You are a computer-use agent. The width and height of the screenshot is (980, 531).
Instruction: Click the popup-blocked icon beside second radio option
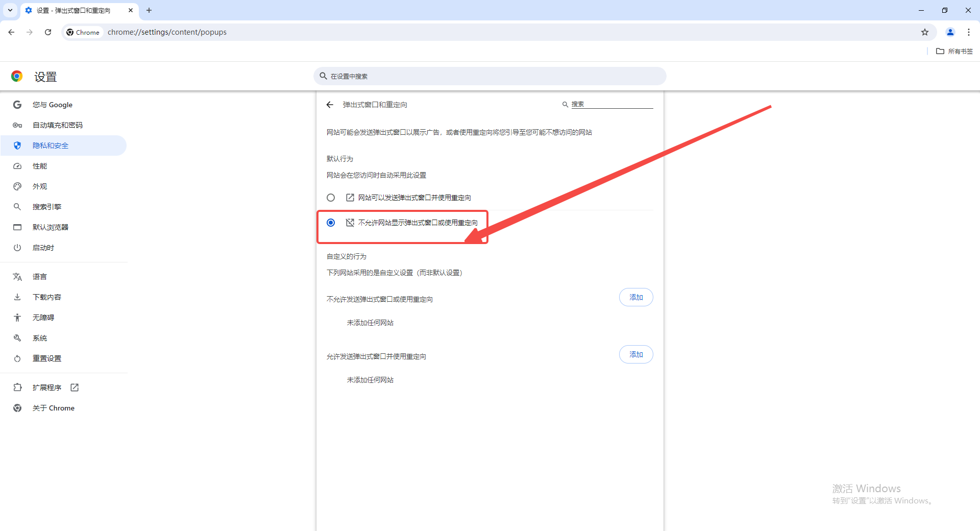tap(350, 223)
